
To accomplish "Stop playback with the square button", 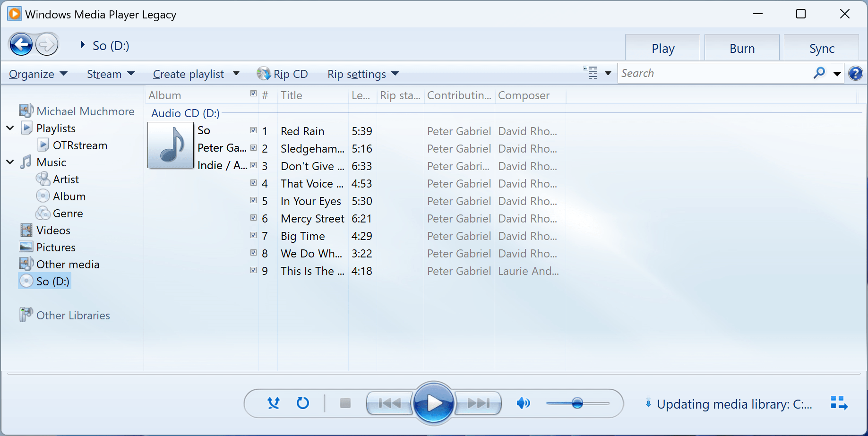I will coord(345,403).
